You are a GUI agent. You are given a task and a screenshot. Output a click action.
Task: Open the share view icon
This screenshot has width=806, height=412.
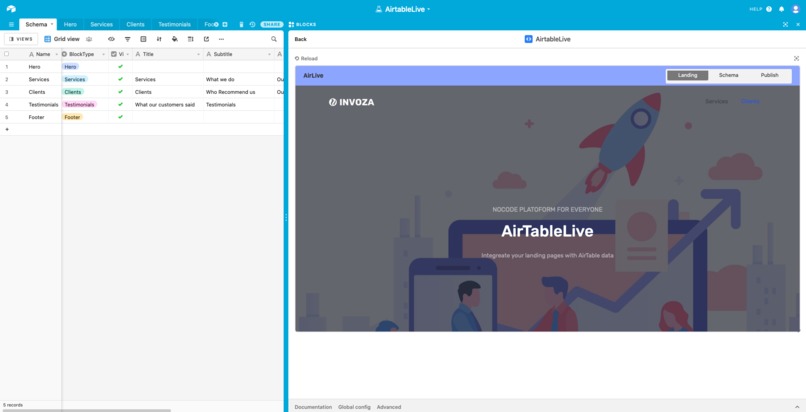pos(206,39)
